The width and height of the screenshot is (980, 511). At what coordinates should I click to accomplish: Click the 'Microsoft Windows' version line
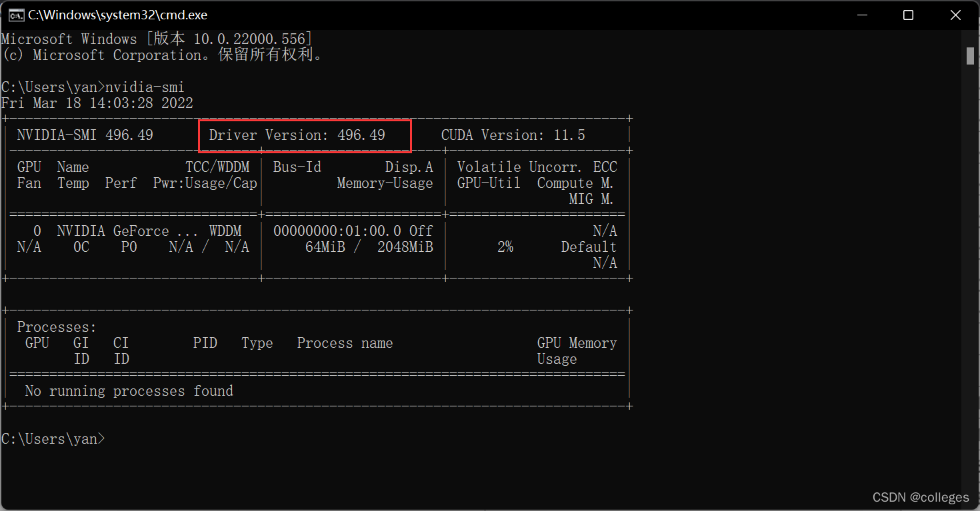157,39
